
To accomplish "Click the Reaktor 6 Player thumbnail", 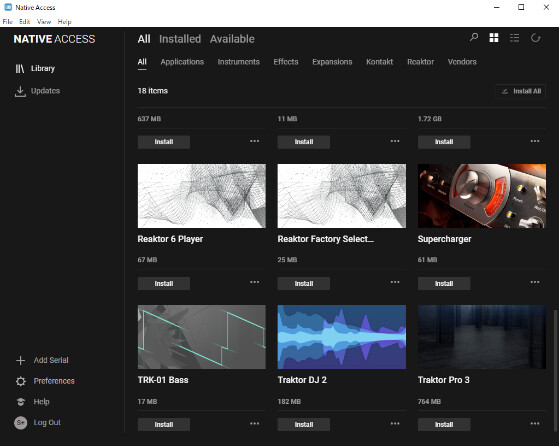I will point(202,196).
